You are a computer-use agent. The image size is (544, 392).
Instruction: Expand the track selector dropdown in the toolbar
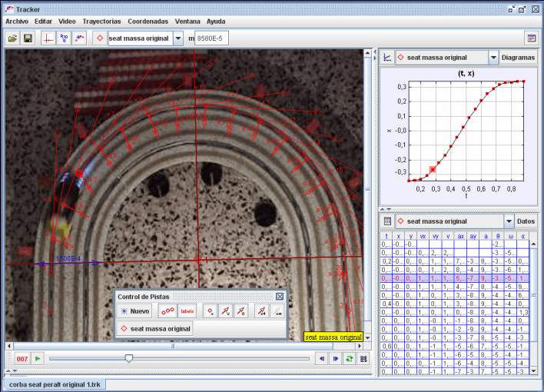click(178, 38)
